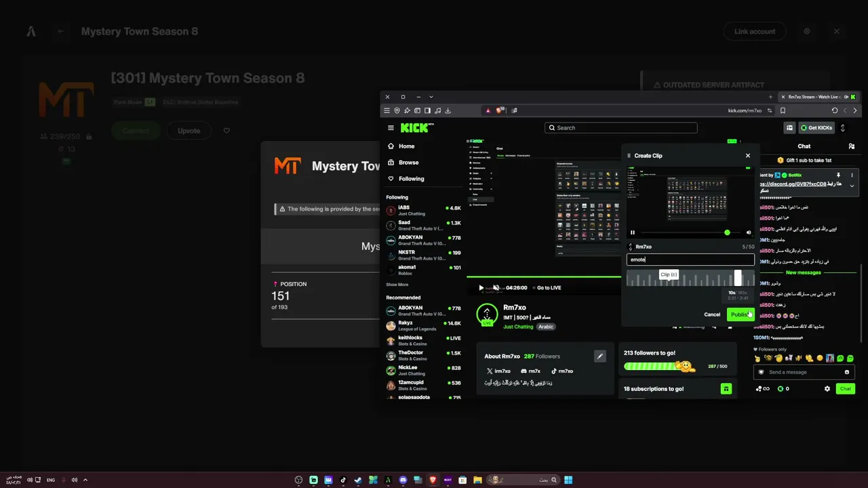Open akoma1 channel in Following list

pyautogui.click(x=424, y=270)
